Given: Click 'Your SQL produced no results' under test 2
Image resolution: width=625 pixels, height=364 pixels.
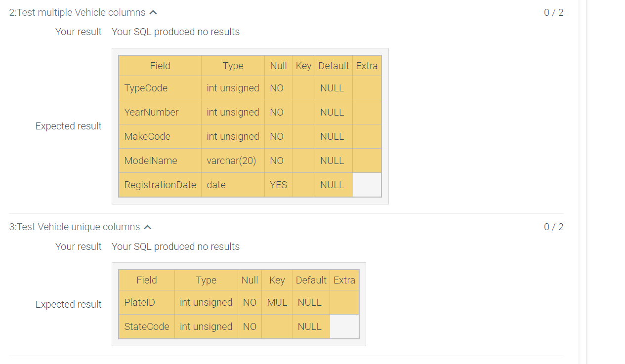Looking at the screenshot, I should [x=175, y=32].
